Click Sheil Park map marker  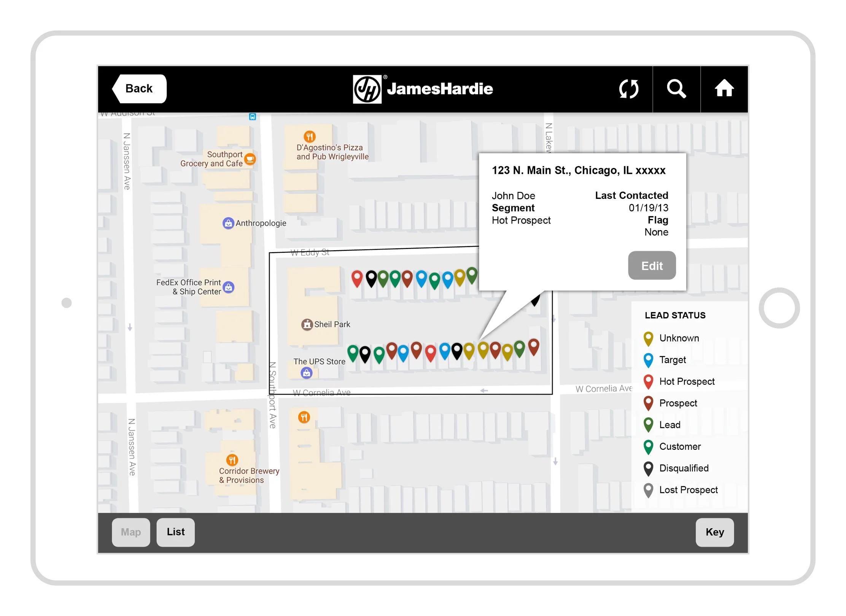[307, 324]
